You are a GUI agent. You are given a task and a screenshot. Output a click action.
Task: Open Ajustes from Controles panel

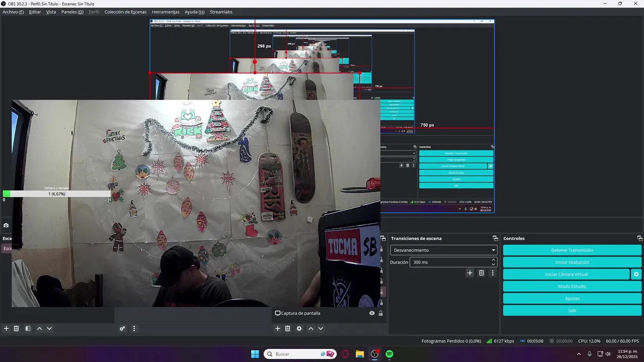pyautogui.click(x=572, y=298)
